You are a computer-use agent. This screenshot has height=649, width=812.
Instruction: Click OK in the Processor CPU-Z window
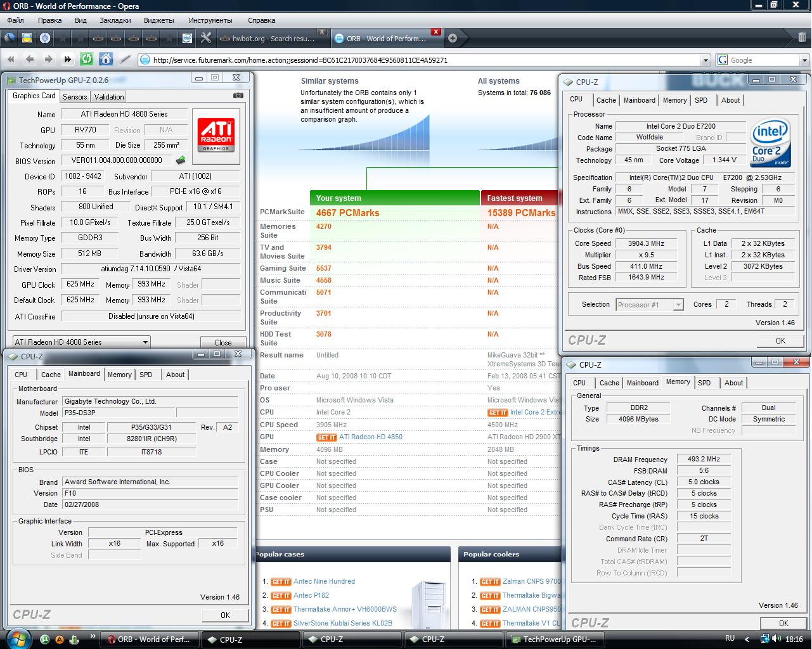[780, 341]
